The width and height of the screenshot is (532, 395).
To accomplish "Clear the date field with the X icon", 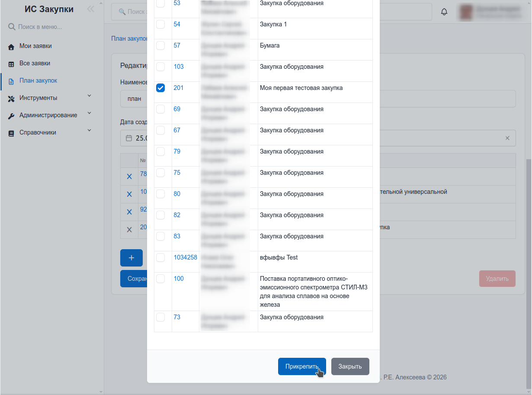I will pos(507,138).
